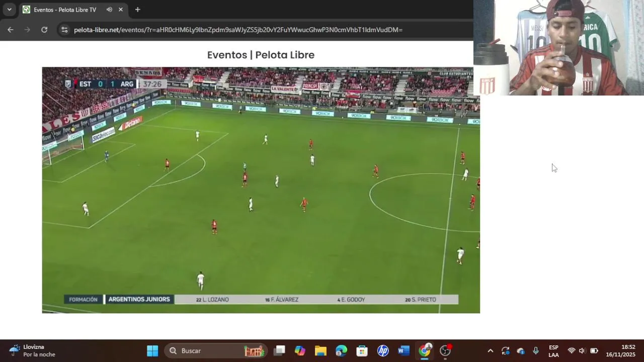Open the volume speaker tray icon
The width and height of the screenshot is (644, 362).
582,351
